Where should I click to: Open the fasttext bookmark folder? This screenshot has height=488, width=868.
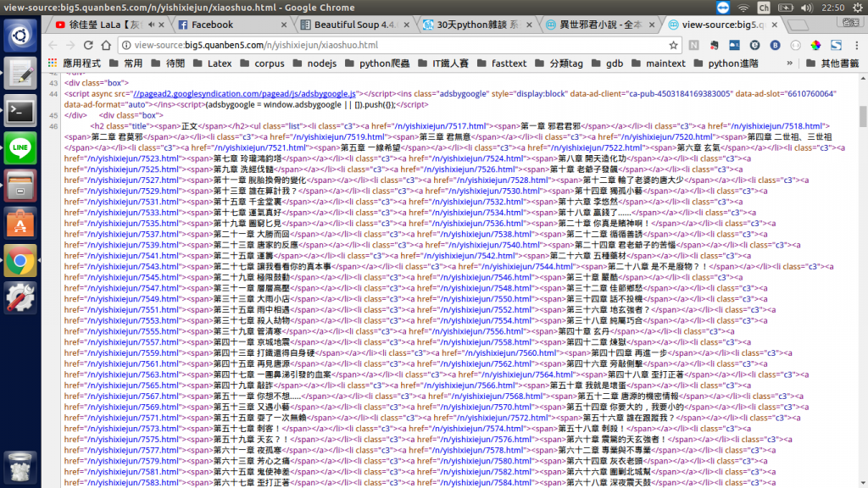pyautogui.click(x=502, y=63)
